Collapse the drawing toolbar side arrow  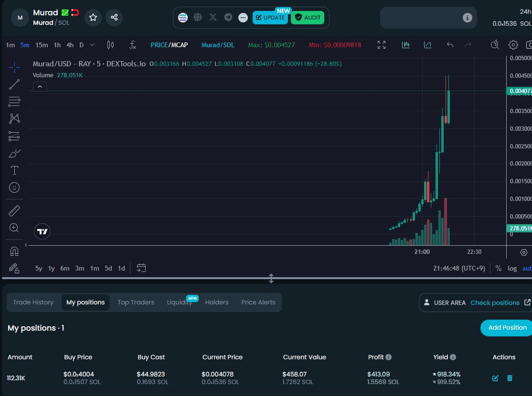tap(26, 245)
